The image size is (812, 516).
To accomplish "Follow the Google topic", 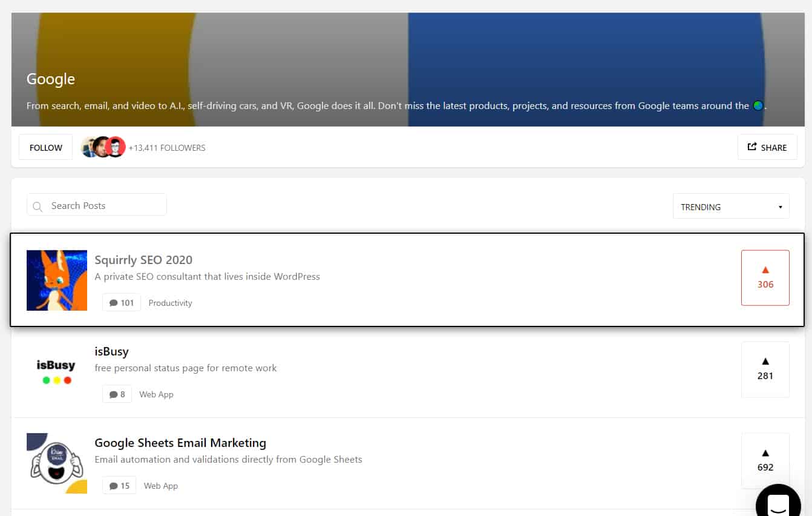I will tap(46, 147).
